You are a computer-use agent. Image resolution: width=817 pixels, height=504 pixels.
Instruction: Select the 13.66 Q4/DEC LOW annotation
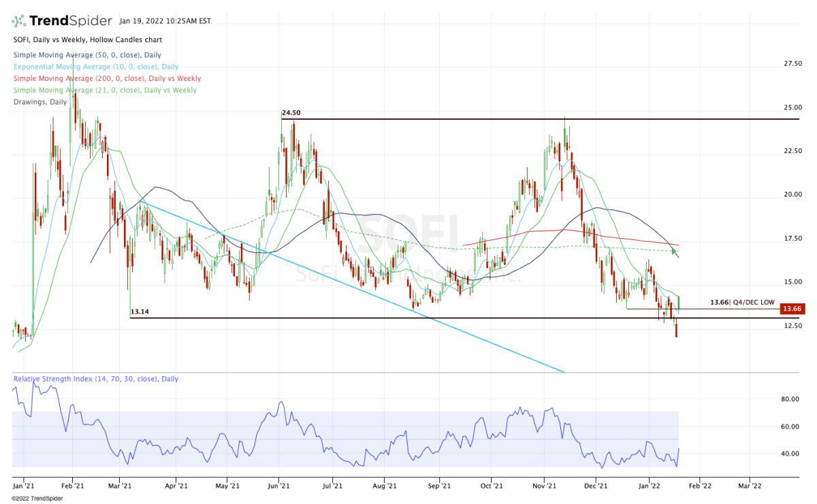point(742,302)
